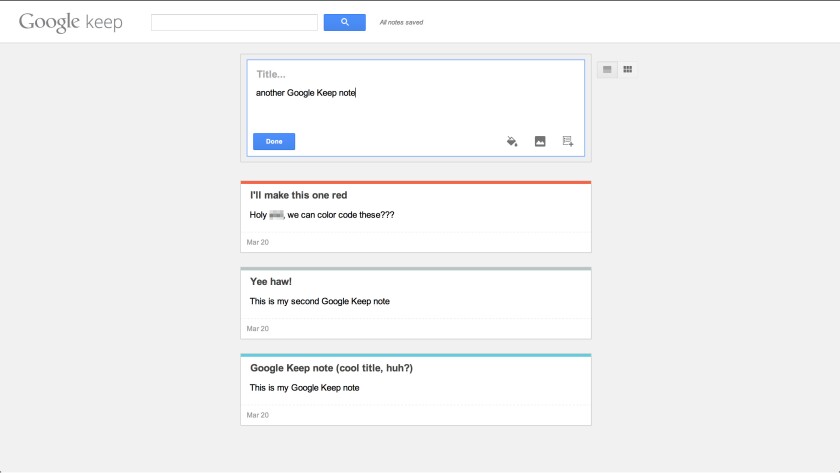Click the Done button
The width and height of the screenshot is (840, 473).
(274, 141)
